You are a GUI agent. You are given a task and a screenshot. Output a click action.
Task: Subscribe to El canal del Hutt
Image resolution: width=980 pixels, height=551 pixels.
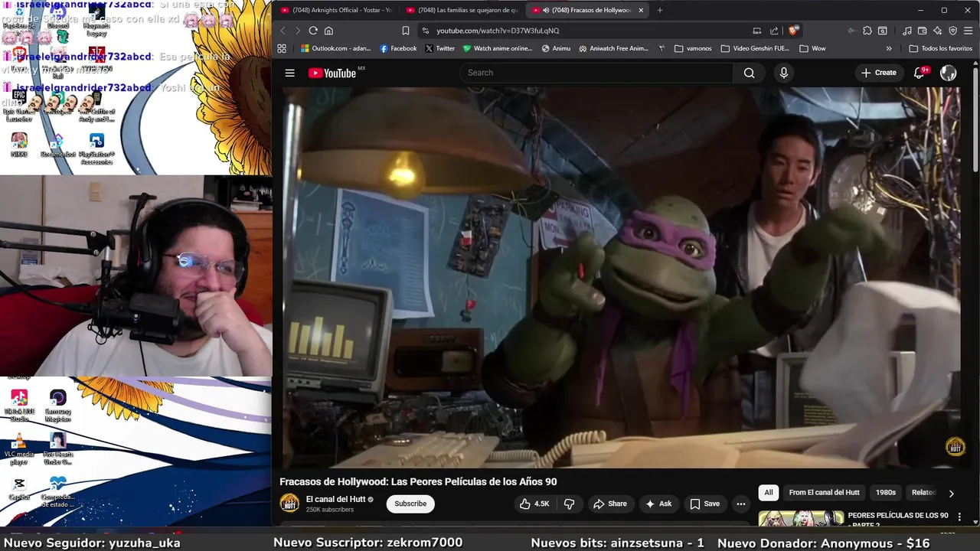pos(410,504)
